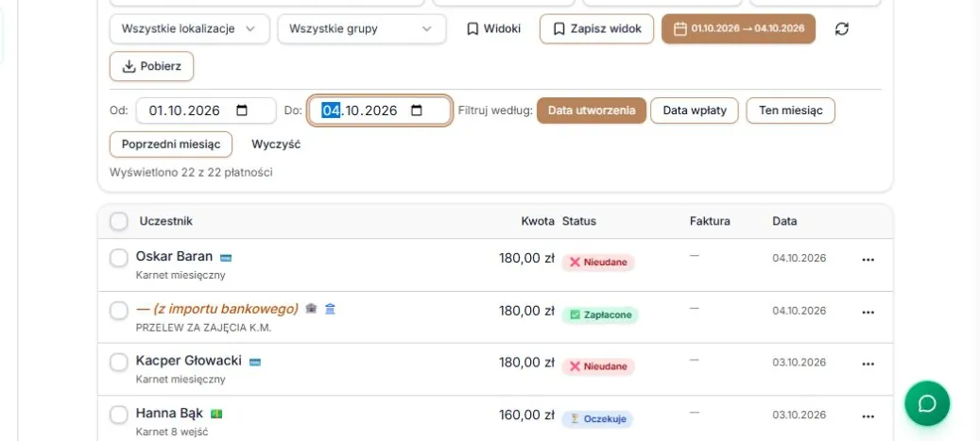Viewport: 980px width, 441px height.
Task: Open the calendar picker in the Od date field
Action: tap(242, 110)
